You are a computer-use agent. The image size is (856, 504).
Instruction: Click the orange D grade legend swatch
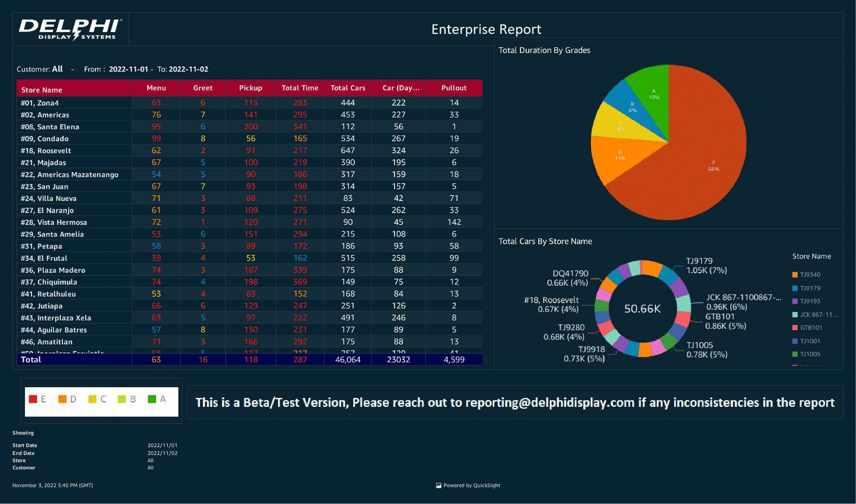(x=62, y=399)
